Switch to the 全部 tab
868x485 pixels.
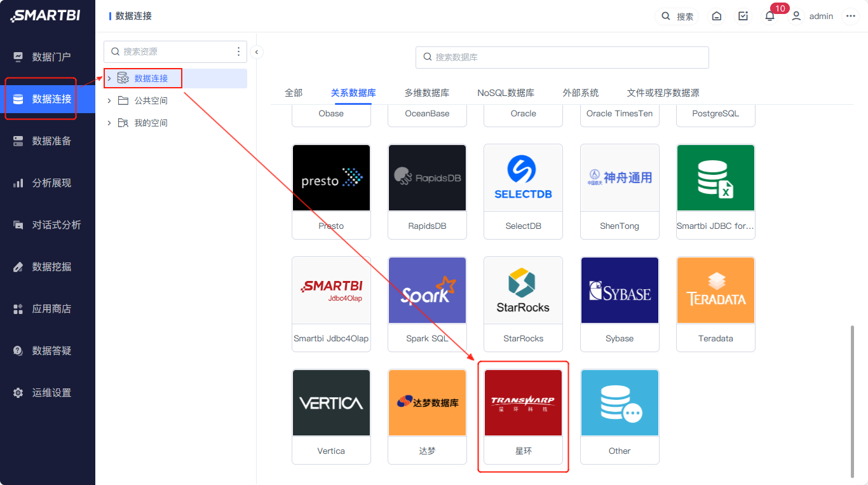coord(294,93)
